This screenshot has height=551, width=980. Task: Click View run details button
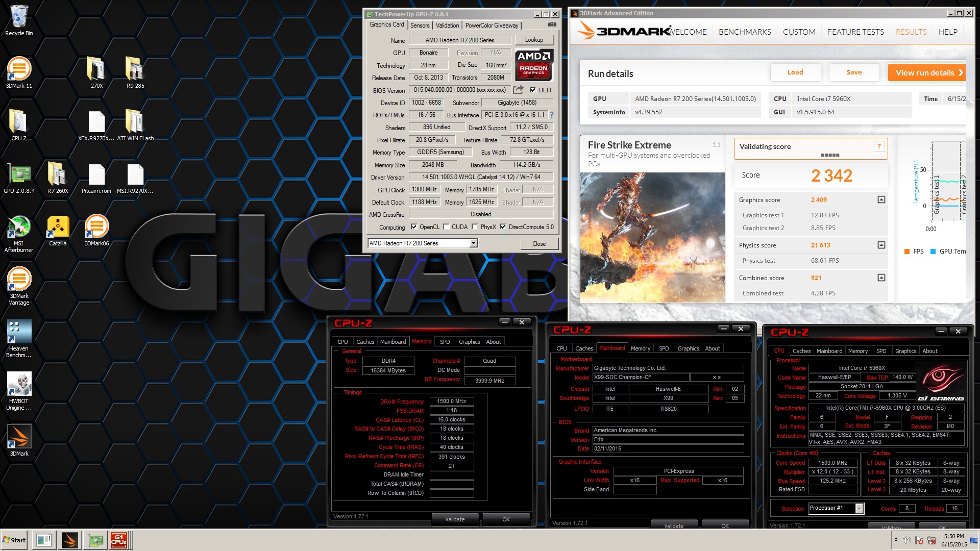(927, 72)
